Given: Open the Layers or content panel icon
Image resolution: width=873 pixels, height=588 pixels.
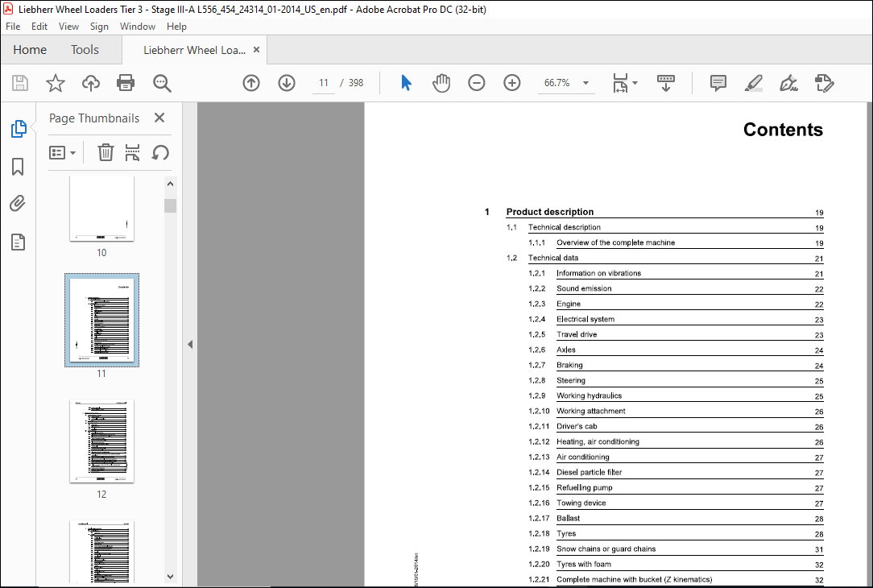Looking at the screenshot, I should [x=18, y=242].
